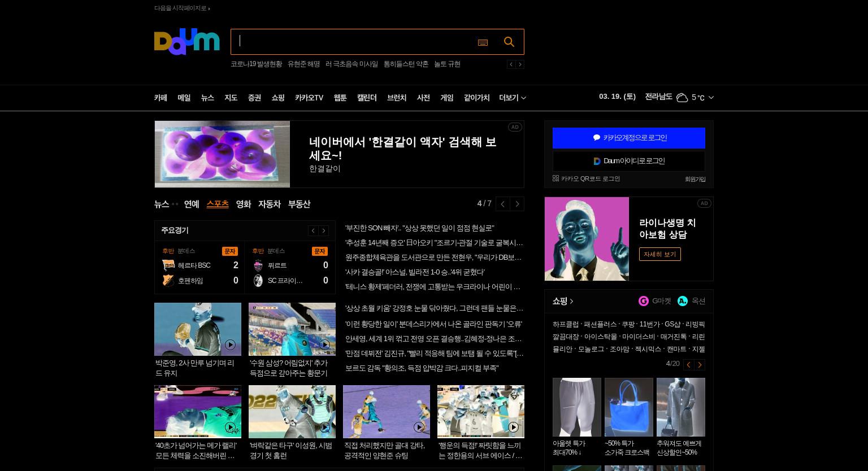Open 카카오TV from the navigation bar

(x=309, y=98)
